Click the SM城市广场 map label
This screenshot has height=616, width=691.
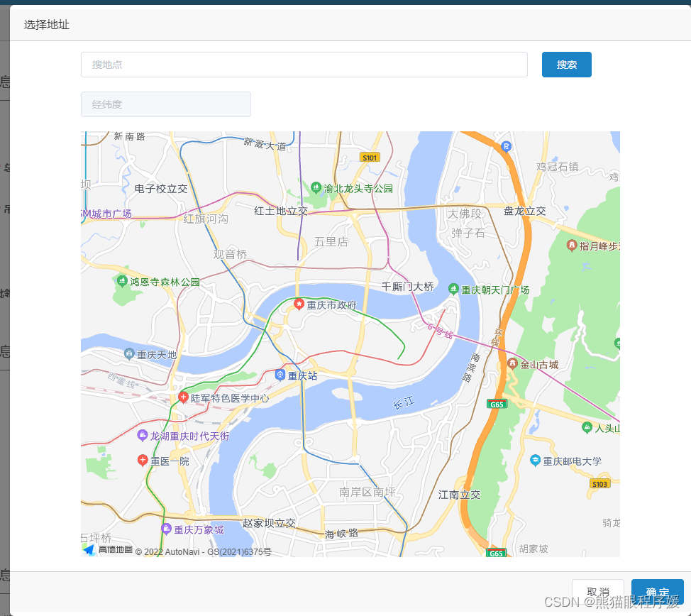pos(106,214)
